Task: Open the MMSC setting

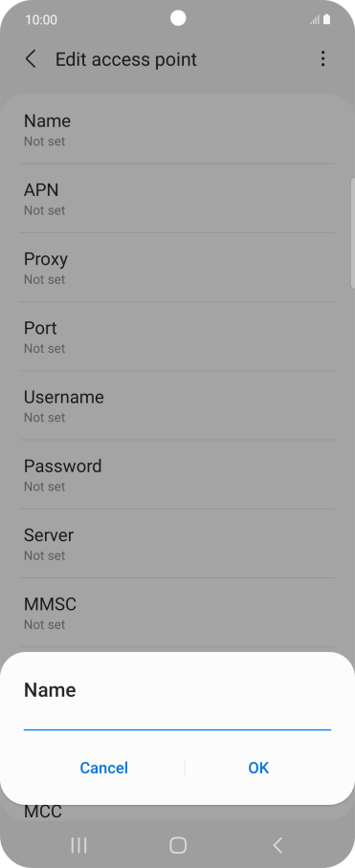Action: tap(177, 613)
